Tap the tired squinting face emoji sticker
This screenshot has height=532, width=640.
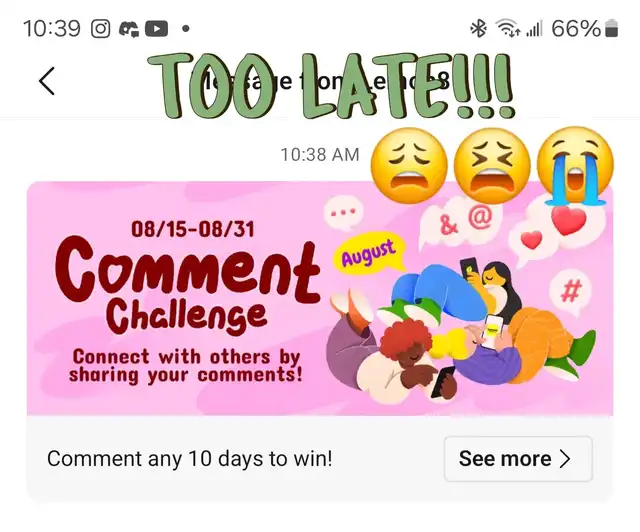click(492, 166)
